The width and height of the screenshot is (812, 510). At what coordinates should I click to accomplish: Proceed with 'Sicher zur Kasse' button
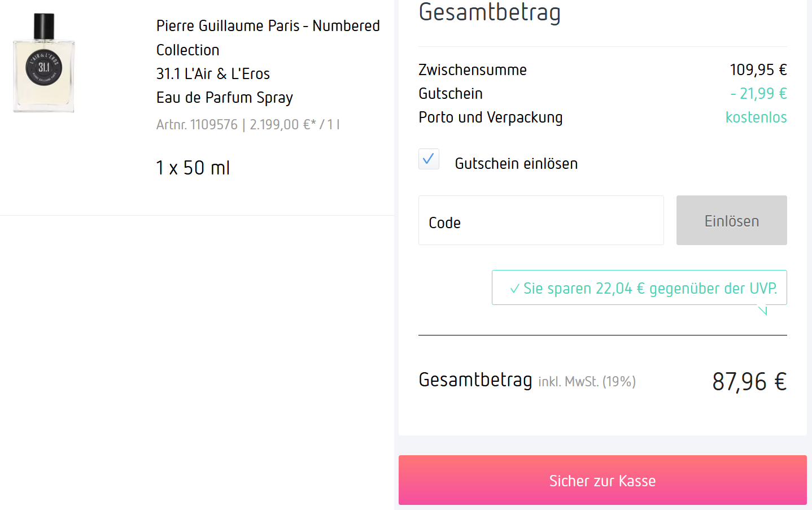pos(602,481)
